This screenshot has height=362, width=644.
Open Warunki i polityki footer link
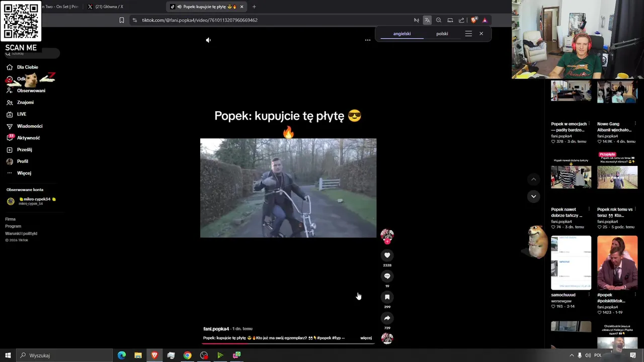point(21,233)
